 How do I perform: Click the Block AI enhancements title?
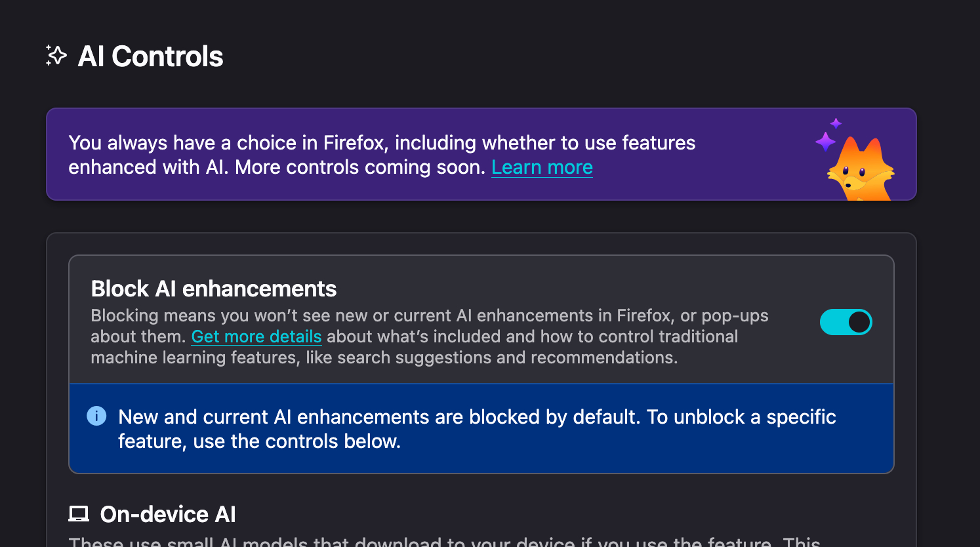click(214, 289)
